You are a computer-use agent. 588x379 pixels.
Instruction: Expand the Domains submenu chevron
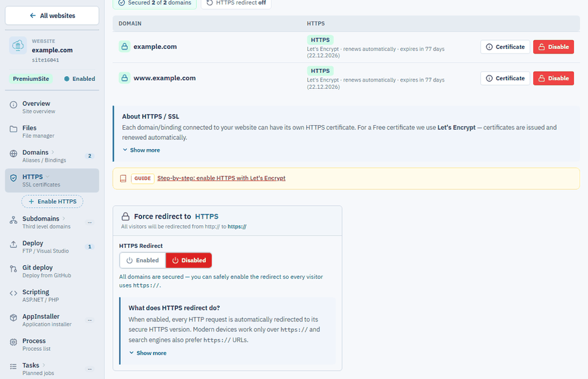coord(53,152)
